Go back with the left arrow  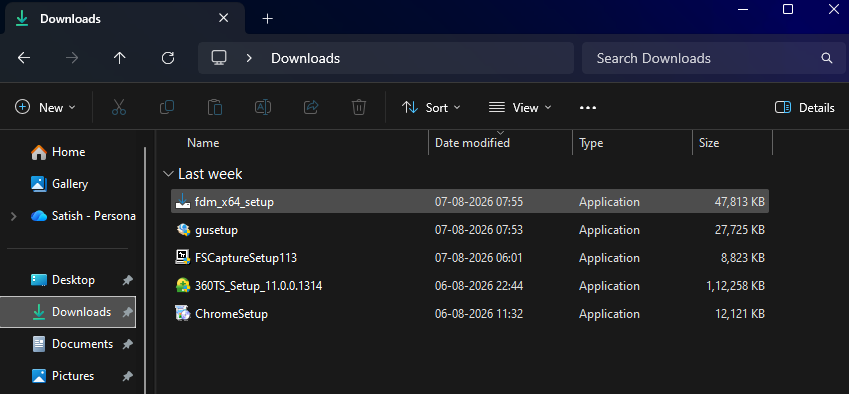click(24, 58)
